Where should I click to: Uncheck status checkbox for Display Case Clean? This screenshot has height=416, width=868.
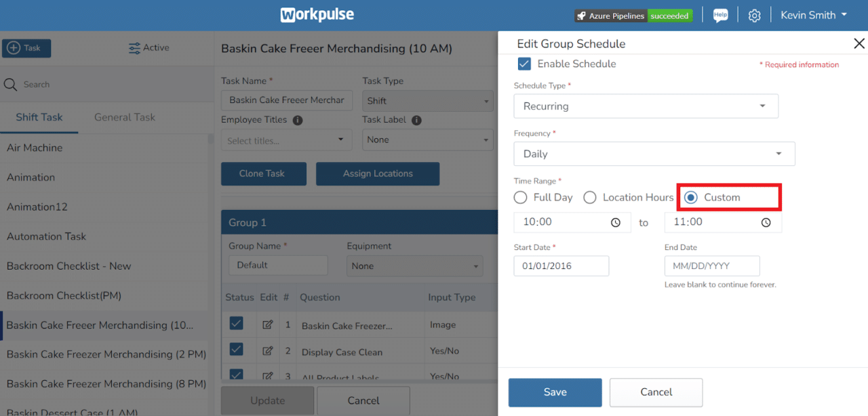point(236,350)
